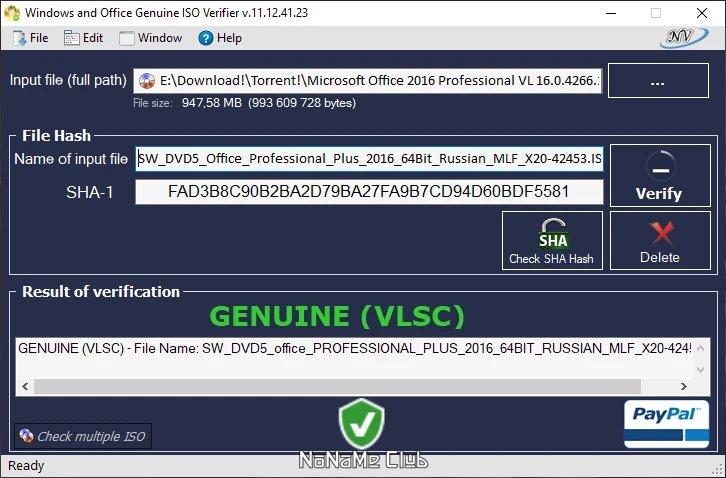The height and width of the screenshot is (478, 726).
Task: Click the Check multiple ISO button
Action: click(83, 436)
